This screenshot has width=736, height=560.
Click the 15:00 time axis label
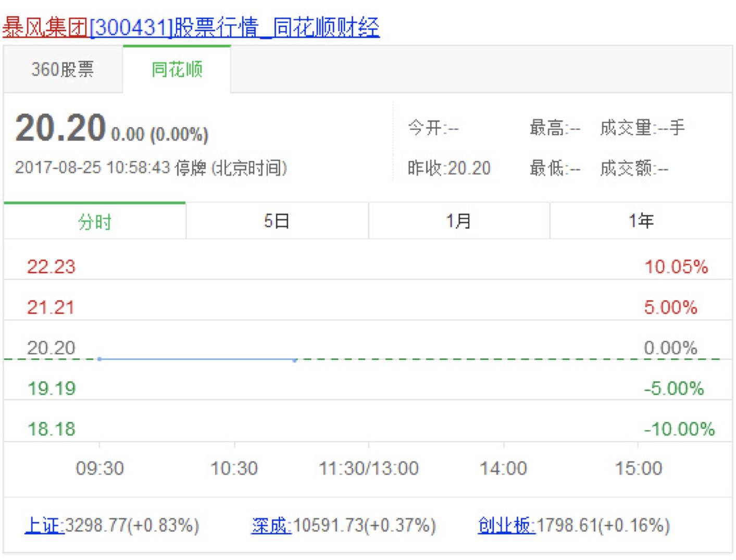pyautogui.click(x=639, y=468)
